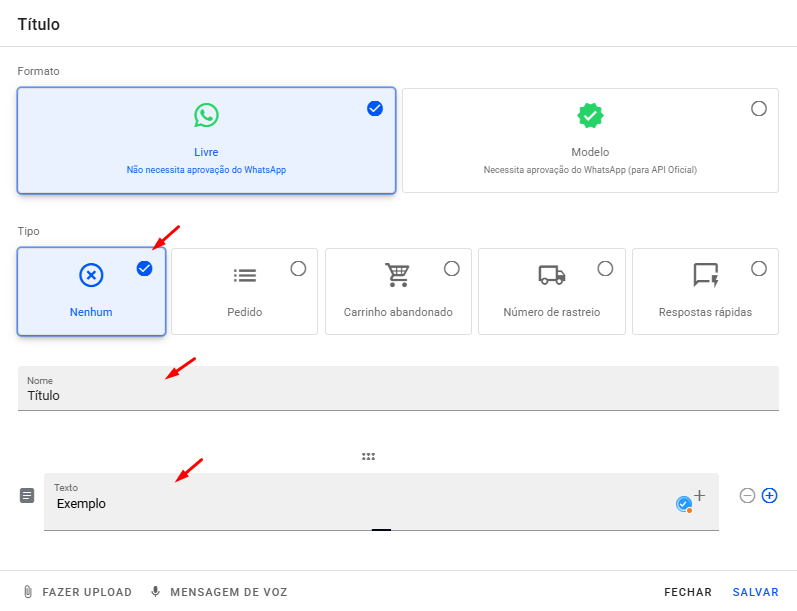Click Fechar to close the dialog
The image size is (797, 611).
687,592
